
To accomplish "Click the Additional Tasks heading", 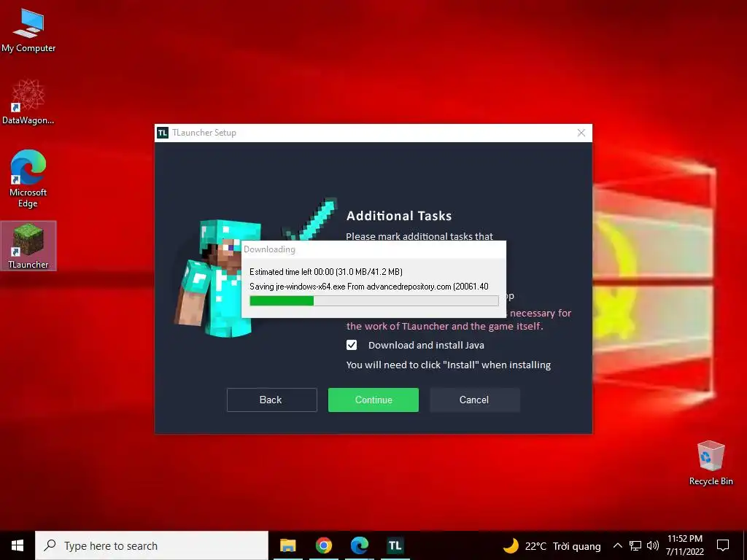I will 399,216.
